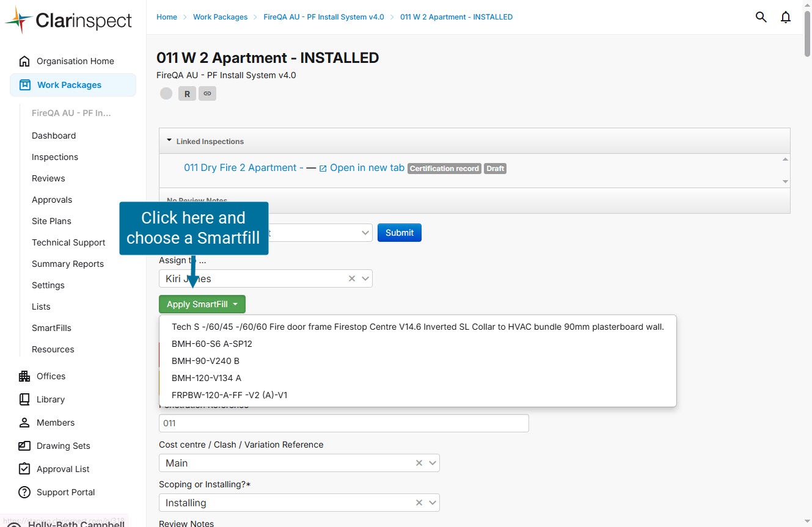The width and height of the screenshot is (812, 527).
Task: Go to Members page
Action: point(55,423)
